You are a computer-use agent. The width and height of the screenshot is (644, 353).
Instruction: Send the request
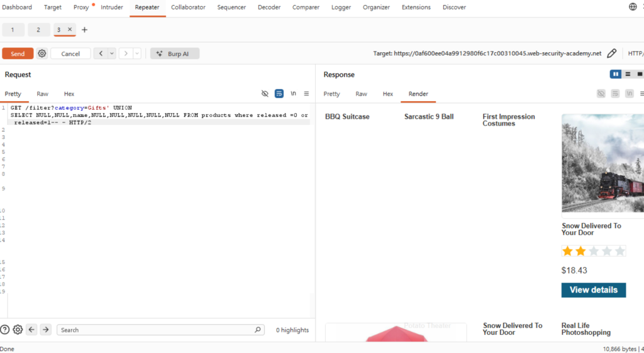[18, 54]
